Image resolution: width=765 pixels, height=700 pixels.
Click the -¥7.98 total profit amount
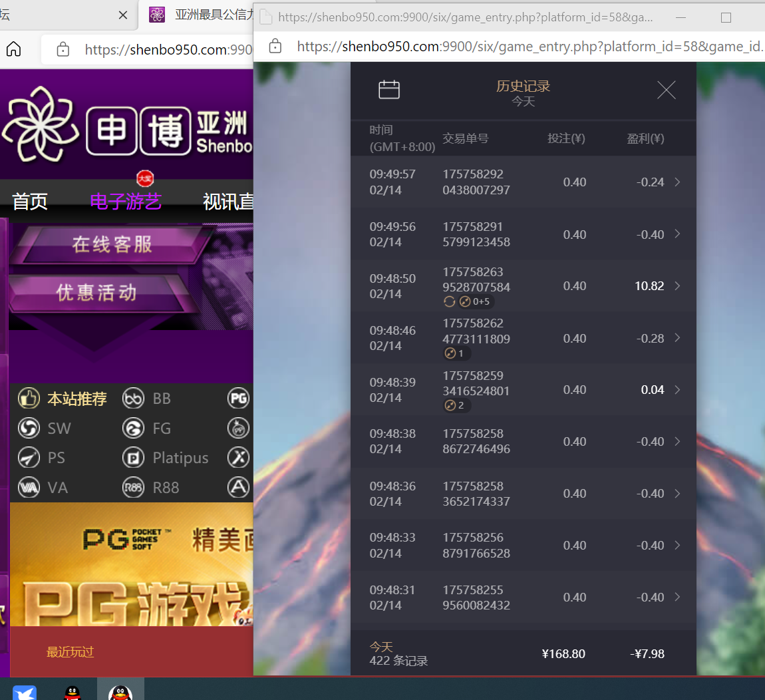click(x=647, y=653)
